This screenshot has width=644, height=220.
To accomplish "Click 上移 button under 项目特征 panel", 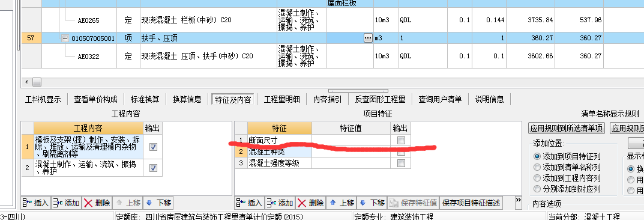I will (341, 203).
